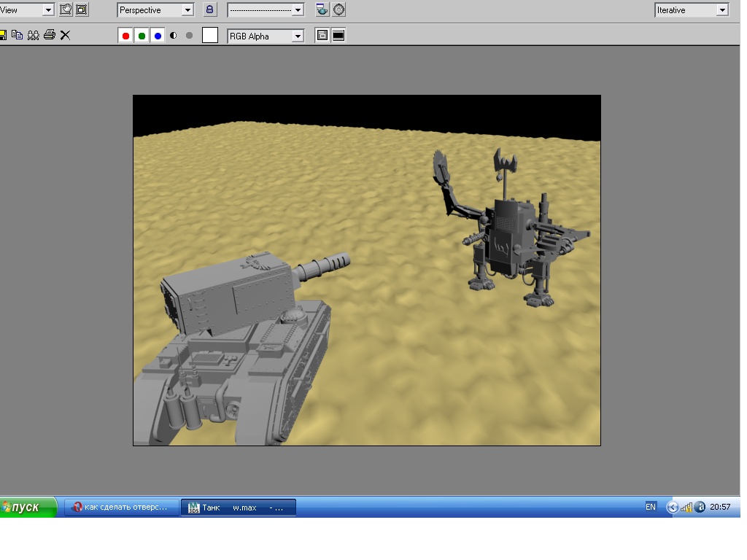Click the Clear (X) icon
This screenshot has height=560, width=747.
pos(65,35)
